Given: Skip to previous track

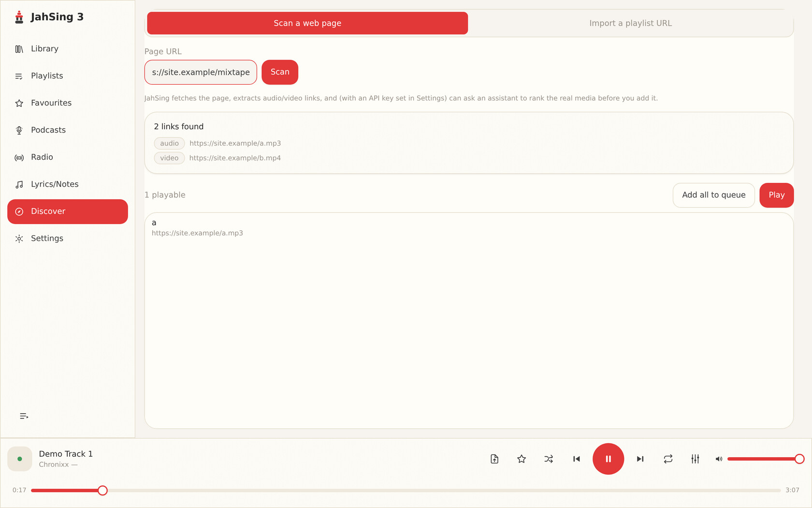Looking at the screenshot, I should 576,459.
